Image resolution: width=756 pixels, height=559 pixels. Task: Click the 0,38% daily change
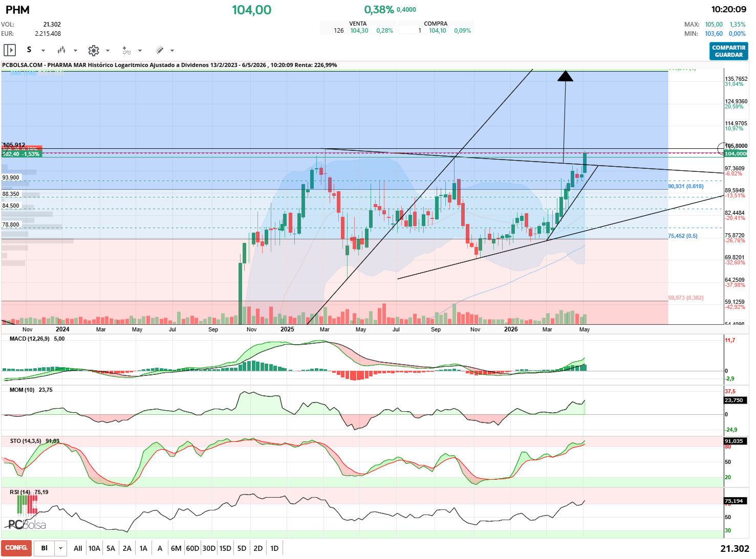point(379,10)
